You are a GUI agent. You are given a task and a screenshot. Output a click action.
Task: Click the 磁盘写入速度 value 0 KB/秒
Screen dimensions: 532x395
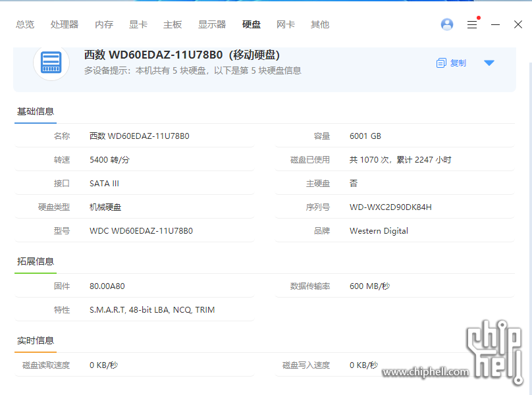(363, 365)
